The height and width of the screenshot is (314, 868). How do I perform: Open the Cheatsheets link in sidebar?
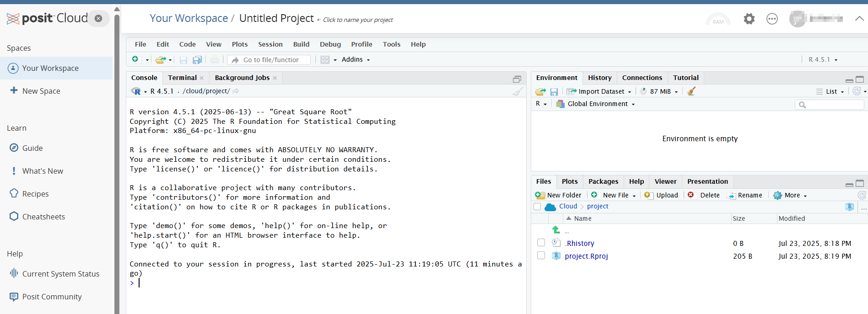43,217
